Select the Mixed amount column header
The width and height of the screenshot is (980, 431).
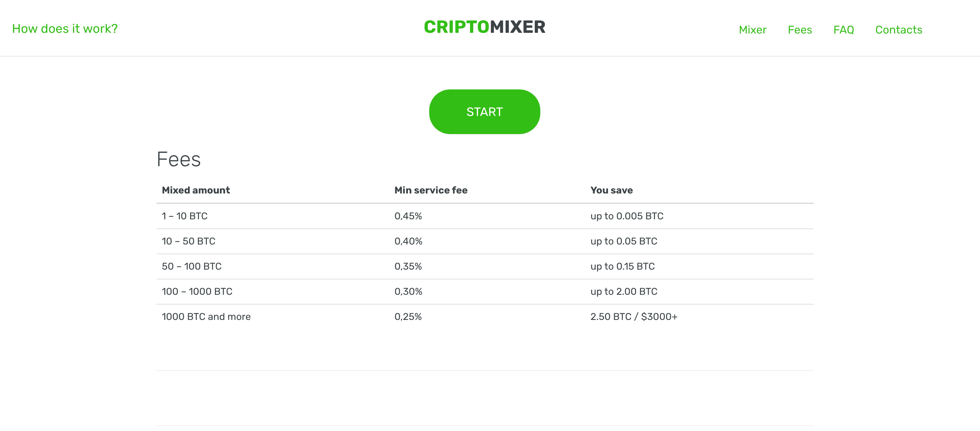(x=196, y=190)
